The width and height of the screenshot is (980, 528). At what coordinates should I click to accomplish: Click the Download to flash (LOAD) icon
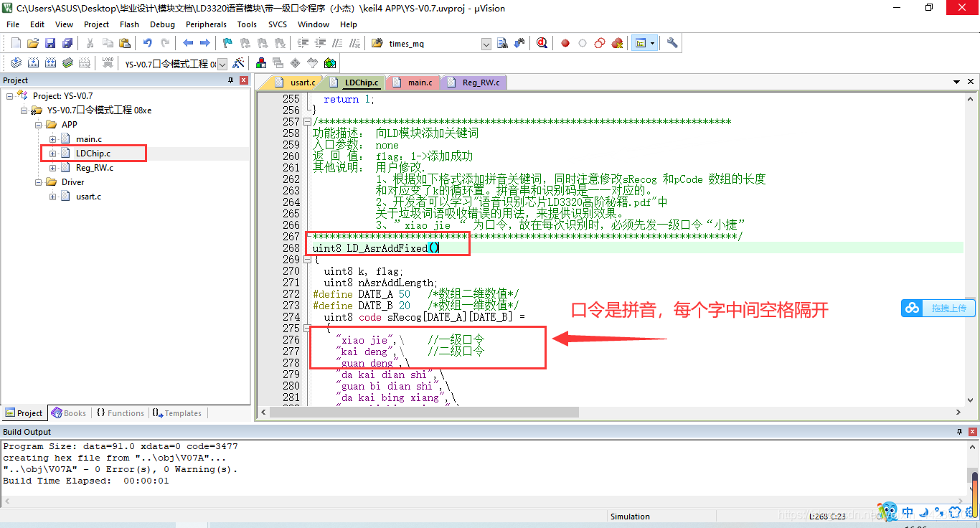tap(108, 63)
